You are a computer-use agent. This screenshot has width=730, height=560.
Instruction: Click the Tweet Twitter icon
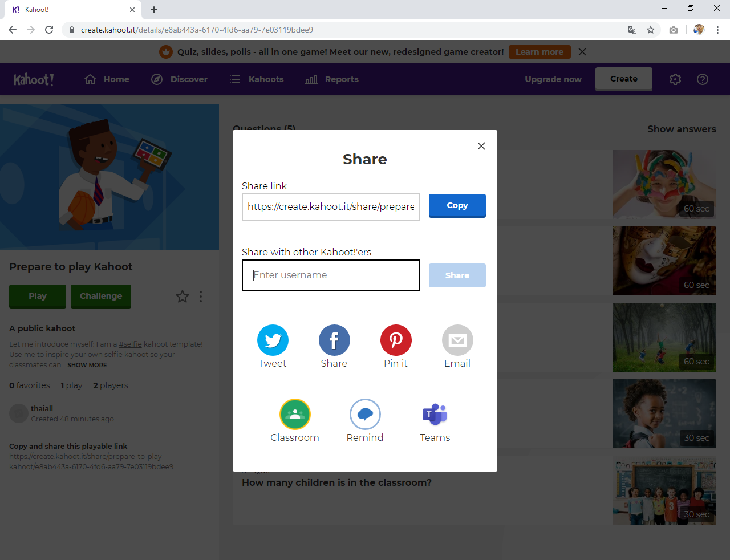273,340
